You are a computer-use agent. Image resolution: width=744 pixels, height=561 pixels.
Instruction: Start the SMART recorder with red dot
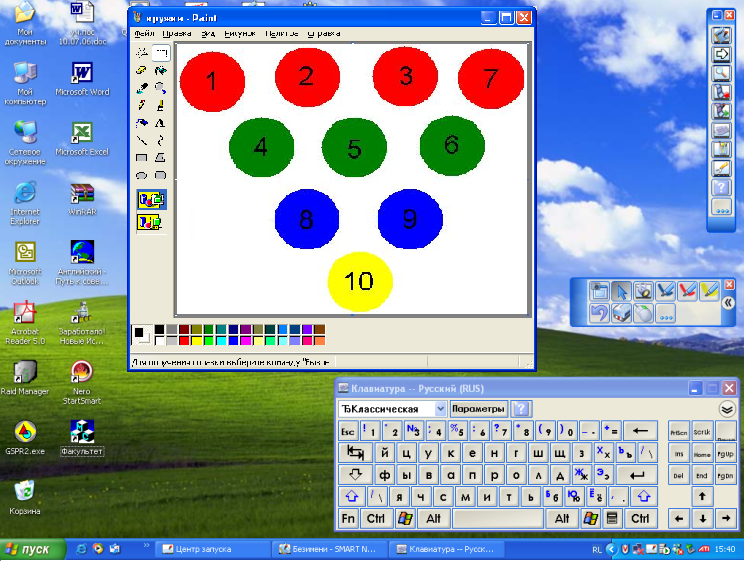coord(721,92)
